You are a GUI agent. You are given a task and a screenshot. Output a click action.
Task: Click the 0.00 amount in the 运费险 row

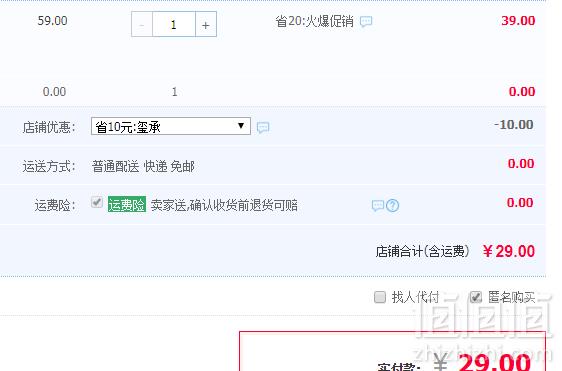click(x=520, y=203)
